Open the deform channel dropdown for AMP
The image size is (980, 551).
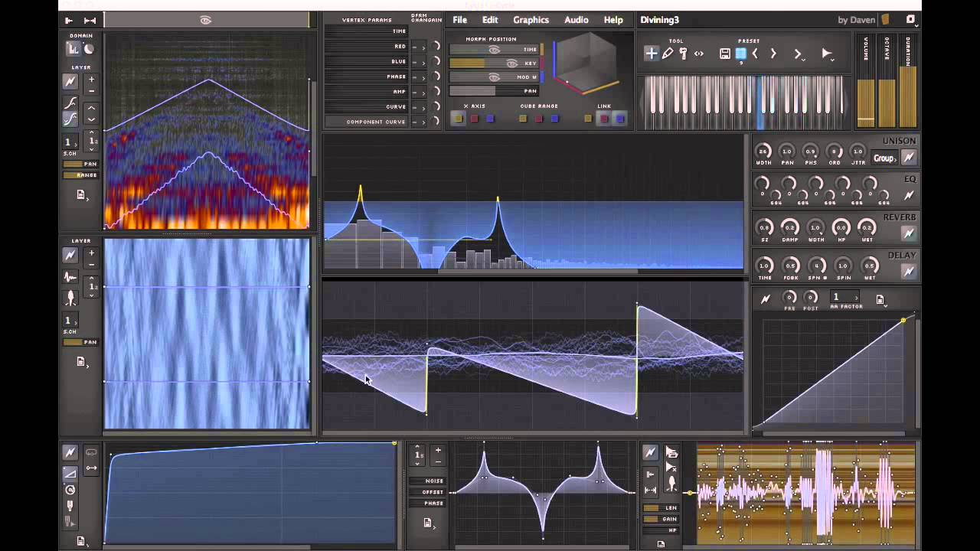click(x=419, y=92)
